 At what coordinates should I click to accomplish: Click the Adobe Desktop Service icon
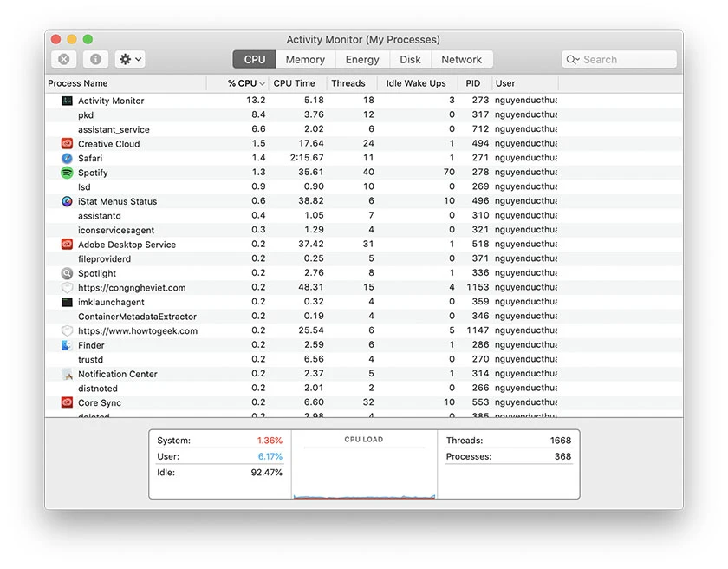click(67, 245)
